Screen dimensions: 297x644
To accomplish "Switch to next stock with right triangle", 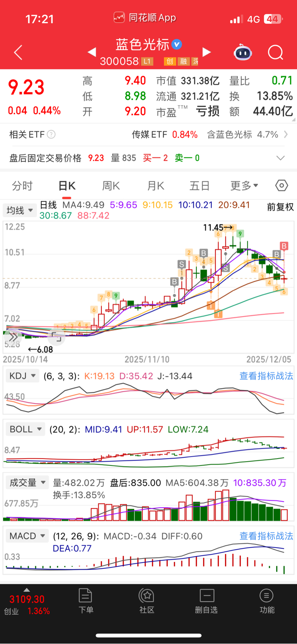I will pyautogui.click(x=207, y=52).
